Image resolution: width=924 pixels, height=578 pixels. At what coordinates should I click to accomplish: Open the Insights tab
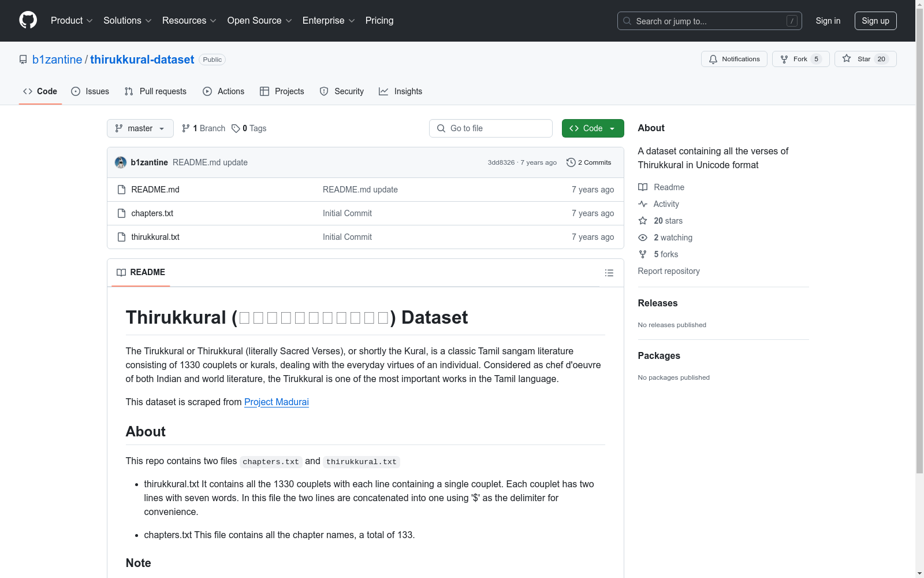pos(401,91)
